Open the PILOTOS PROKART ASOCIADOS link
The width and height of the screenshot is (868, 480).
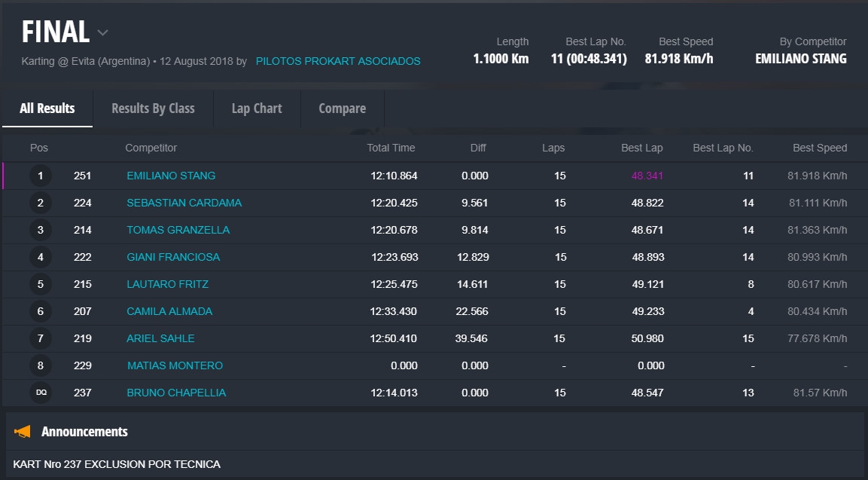click(x=338, y=61)
